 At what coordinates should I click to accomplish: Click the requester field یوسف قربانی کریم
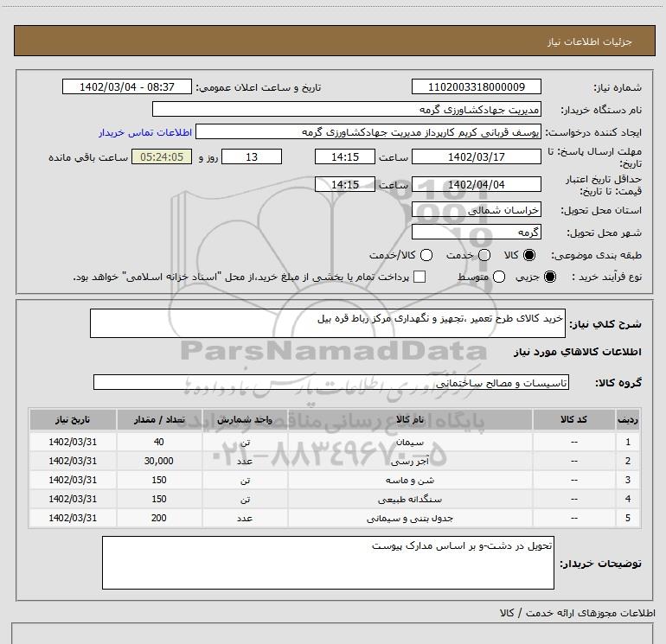(x=368, y=131)
